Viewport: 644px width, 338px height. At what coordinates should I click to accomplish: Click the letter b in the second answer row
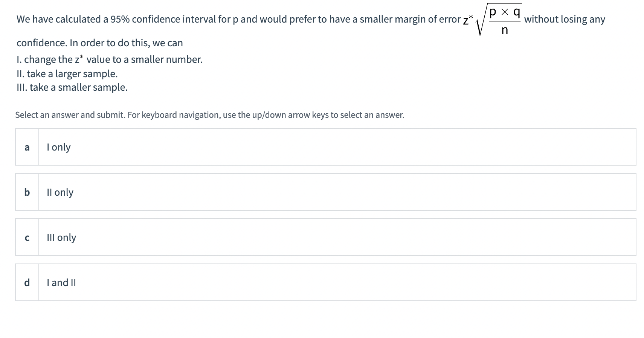(x=27, y=192)
